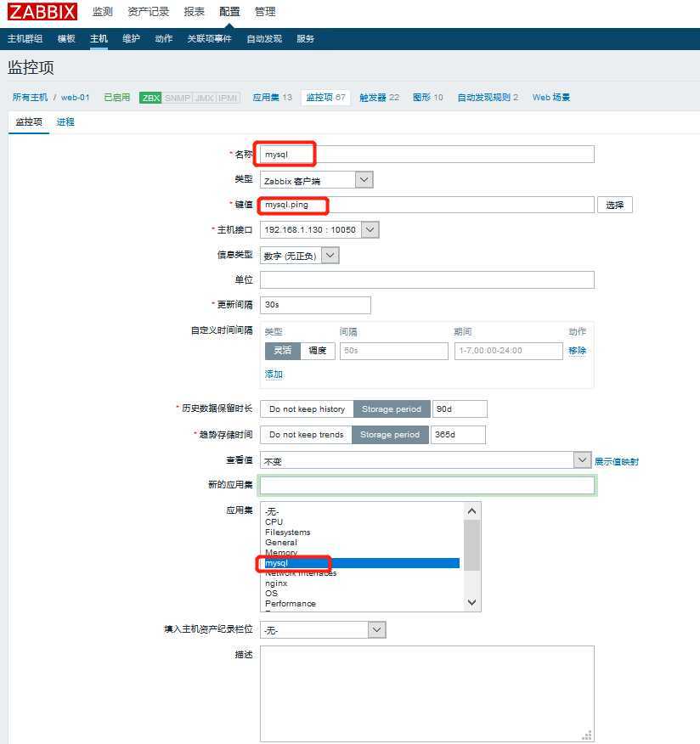Open the 管理 top menu
700x744 pixels.
pos(265,11)
